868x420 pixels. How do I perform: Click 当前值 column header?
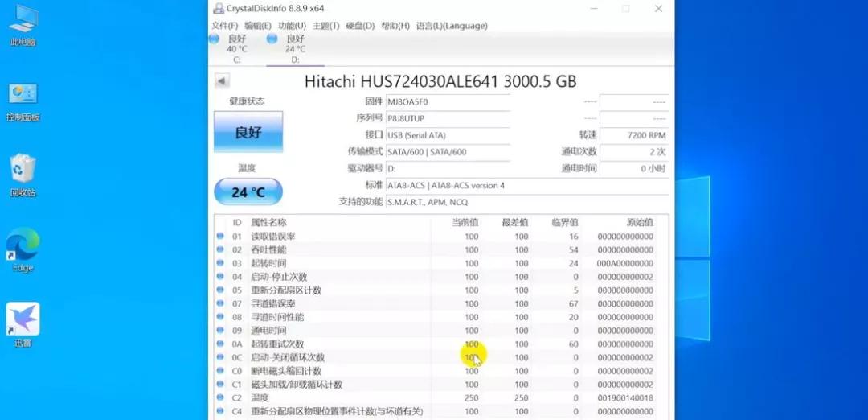point(465,222)
